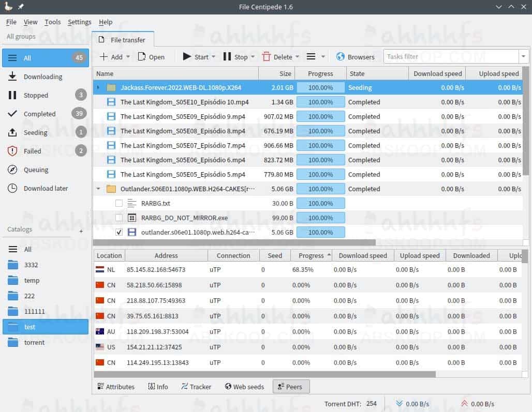Add a catalog with the plus icon
Screen dimensions: 532x412
81,232
